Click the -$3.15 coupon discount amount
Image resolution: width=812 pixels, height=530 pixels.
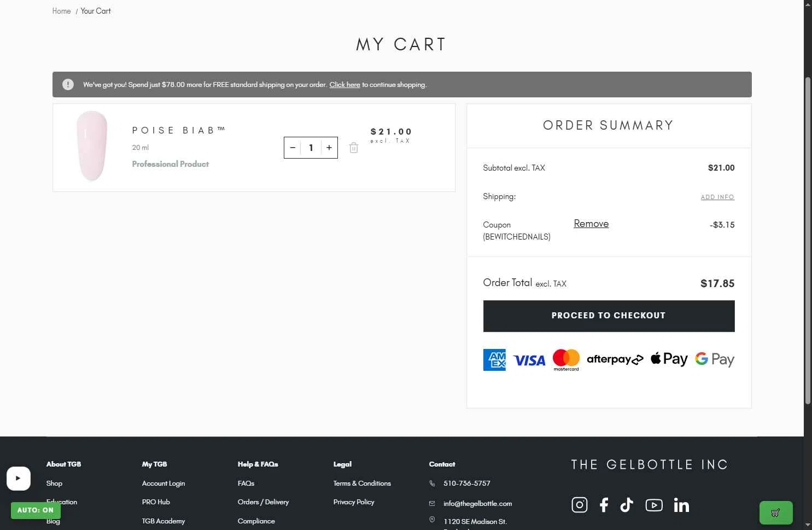click(722, 225)
